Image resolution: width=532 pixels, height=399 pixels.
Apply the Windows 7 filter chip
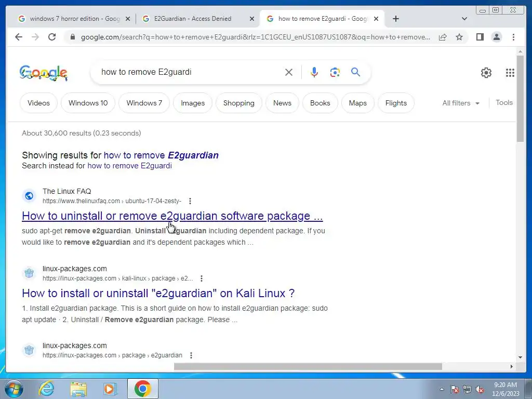click(x=144, y=103)
